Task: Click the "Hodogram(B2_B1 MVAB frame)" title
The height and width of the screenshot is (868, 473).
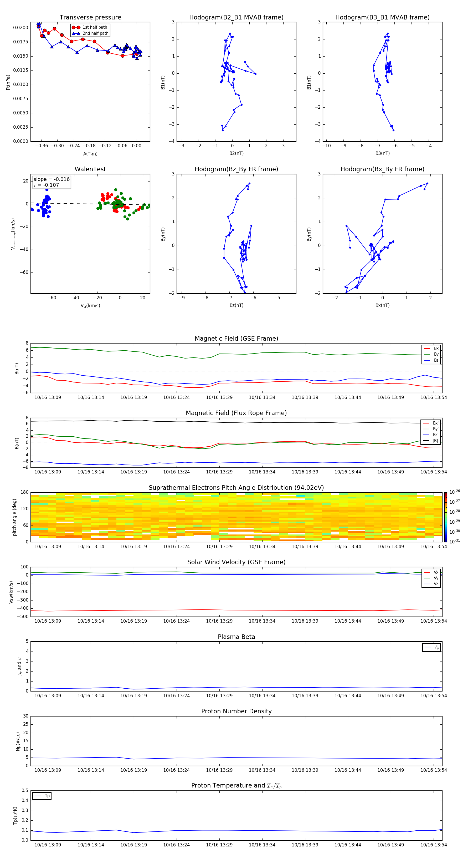Action: pos(236,18)
